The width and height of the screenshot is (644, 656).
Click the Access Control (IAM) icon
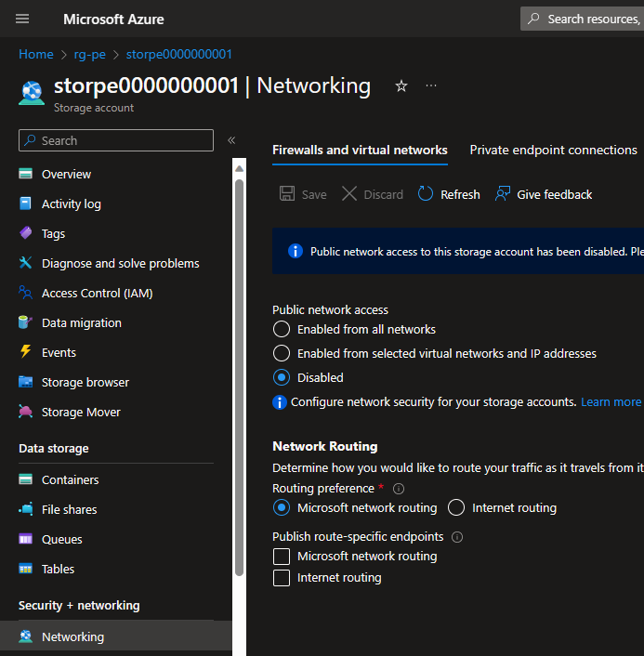point(25,293)
